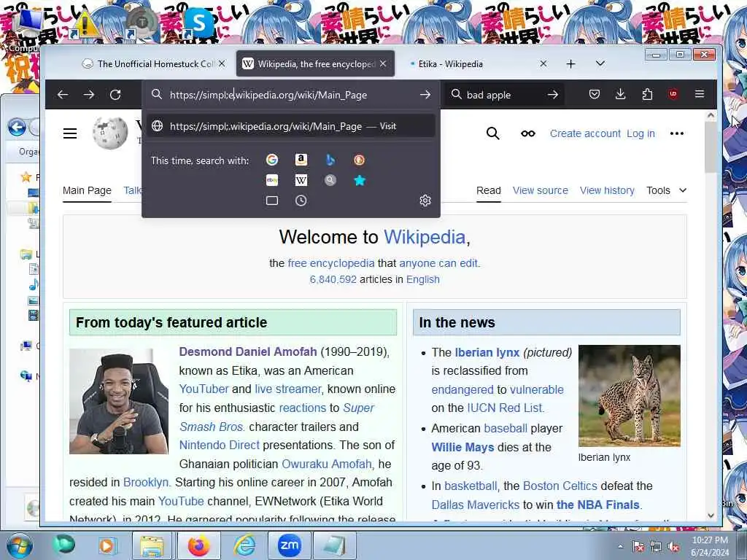Click the Create account link

coord(585,134)
